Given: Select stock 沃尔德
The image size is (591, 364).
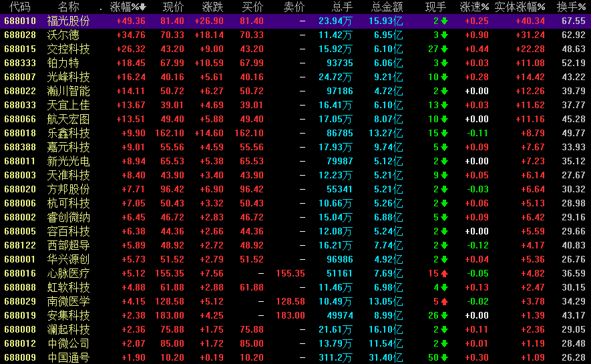Looking at the screenshot, I should tap(63, 35).
